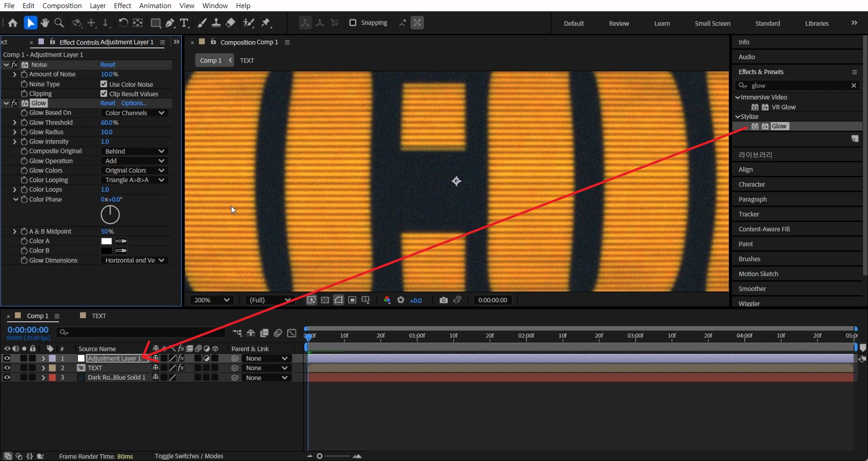Open the (Full) resolution dropdown
Viewport: 868px width, 461px height.
(270, 300)
